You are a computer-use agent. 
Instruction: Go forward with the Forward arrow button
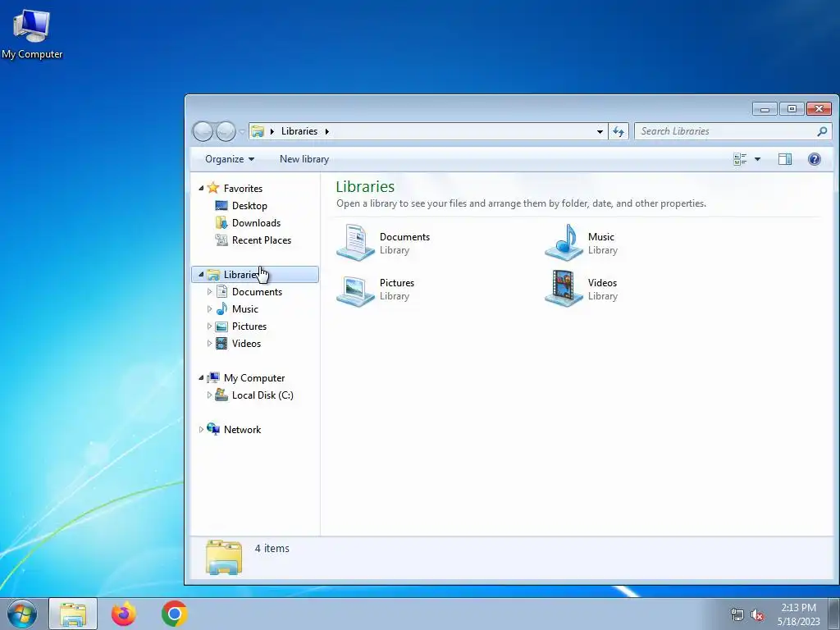[226, 131]
